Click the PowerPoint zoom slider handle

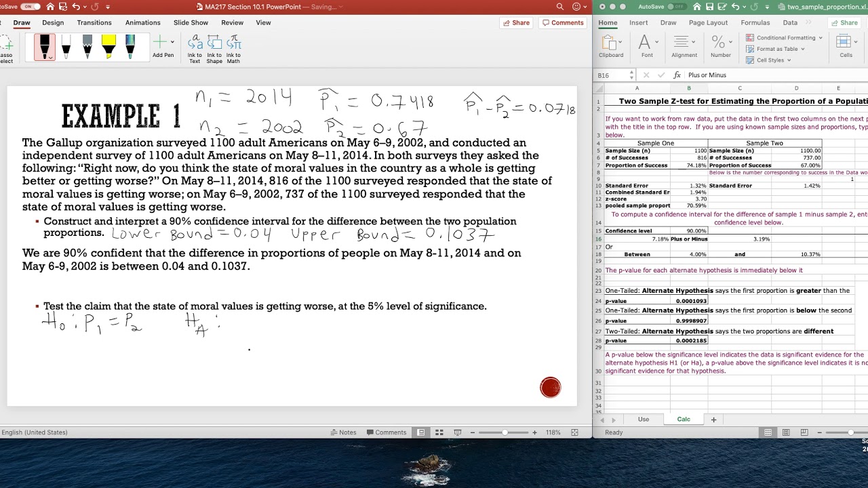coord(505,432)
